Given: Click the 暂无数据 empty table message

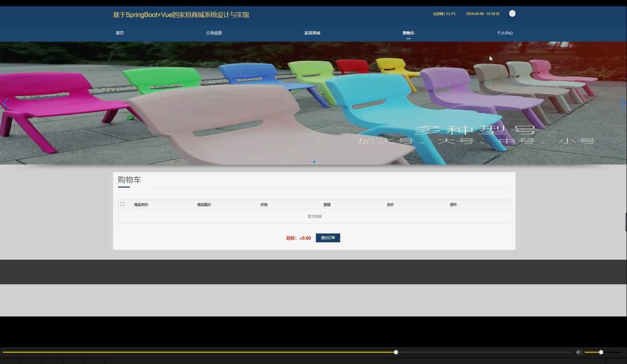Looking at the screenshot, I should [314, 216].
